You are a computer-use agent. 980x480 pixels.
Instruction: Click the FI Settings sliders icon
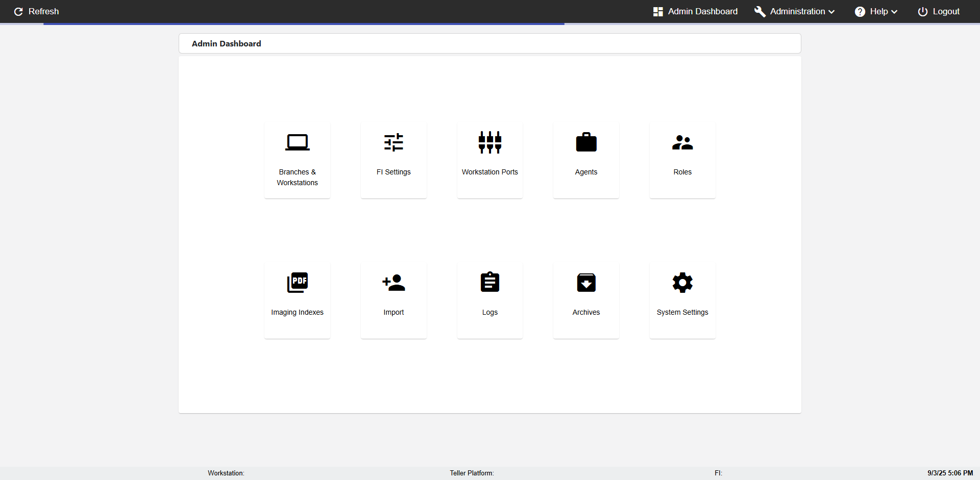pyautogui.click(x=394, y=142)
